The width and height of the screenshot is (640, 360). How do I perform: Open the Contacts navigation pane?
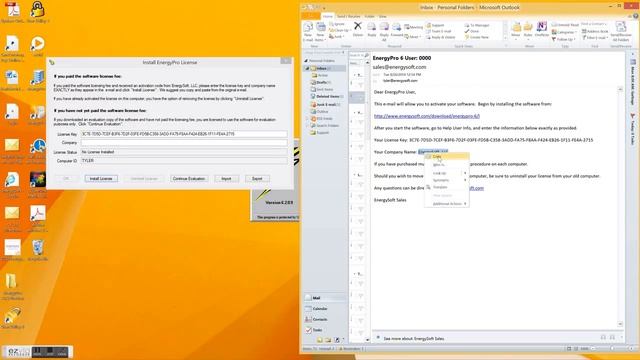tap(325, 319)
